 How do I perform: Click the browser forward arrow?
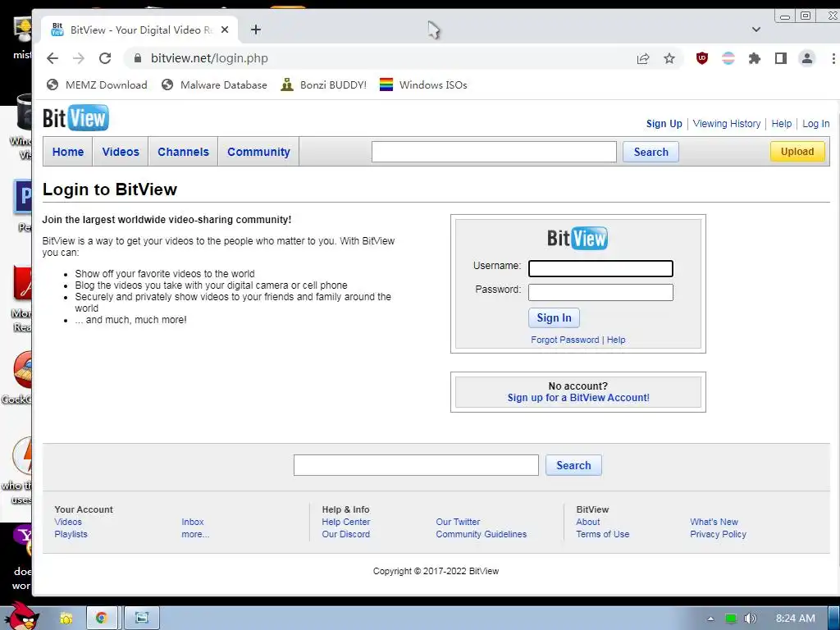(79, 58)
